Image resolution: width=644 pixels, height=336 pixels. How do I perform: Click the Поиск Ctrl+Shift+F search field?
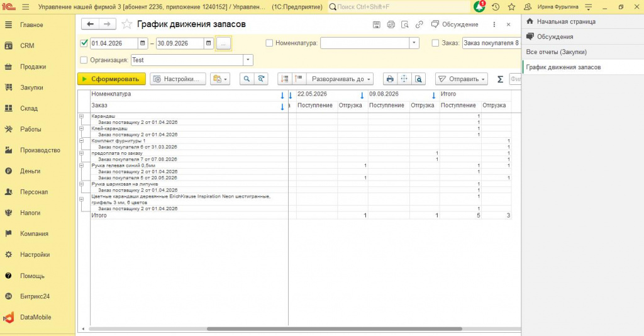[x=399, y=7]
